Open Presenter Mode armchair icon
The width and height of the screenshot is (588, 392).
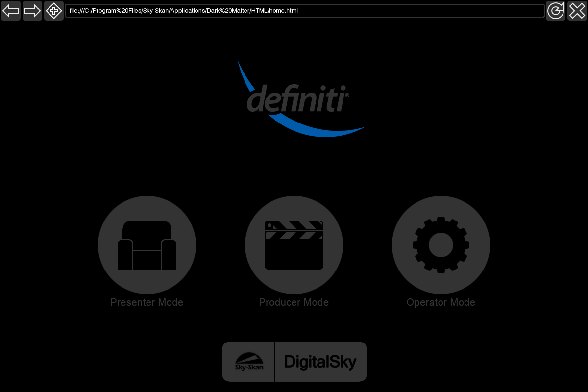click(147, 245)
